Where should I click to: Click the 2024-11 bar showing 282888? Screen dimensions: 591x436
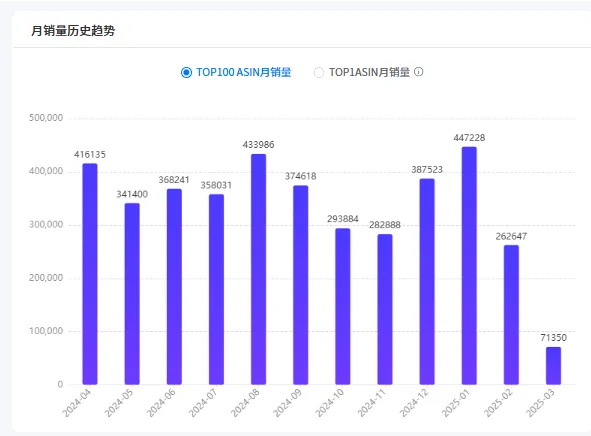coord(385,309)
